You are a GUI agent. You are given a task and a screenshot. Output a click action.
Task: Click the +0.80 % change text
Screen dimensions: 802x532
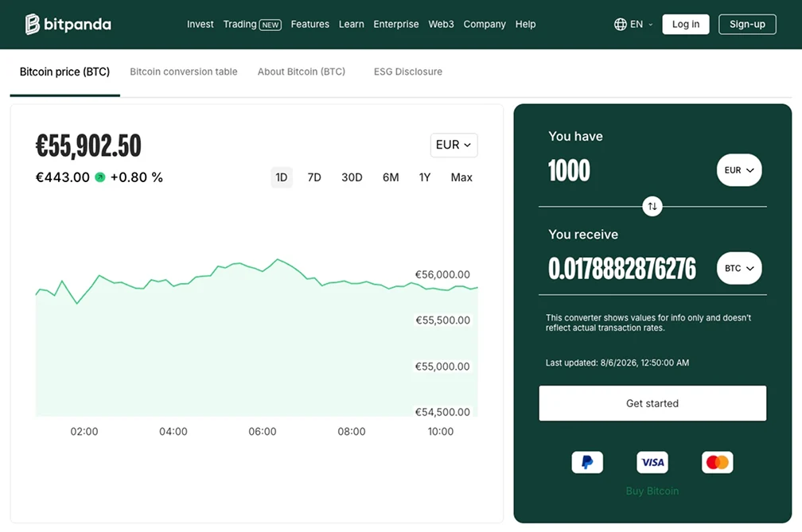pyautogui.click(x=137, y=177)
